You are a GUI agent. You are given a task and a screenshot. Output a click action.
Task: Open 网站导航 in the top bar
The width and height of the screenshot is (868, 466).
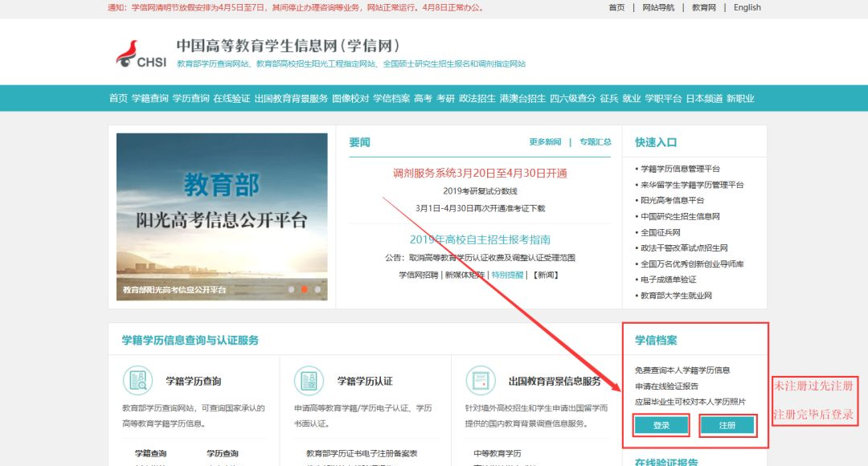click(658, 7)
